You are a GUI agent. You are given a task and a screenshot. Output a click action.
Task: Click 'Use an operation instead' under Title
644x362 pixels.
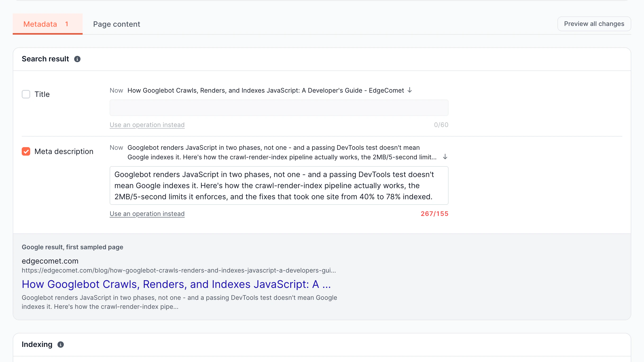tap(147, 125)
